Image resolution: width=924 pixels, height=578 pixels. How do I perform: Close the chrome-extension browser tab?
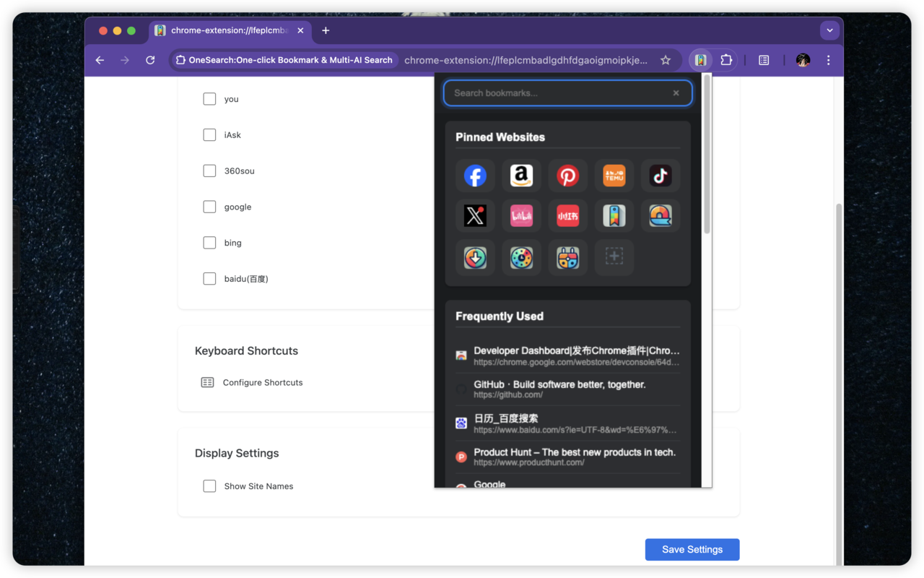coord(300,30)
